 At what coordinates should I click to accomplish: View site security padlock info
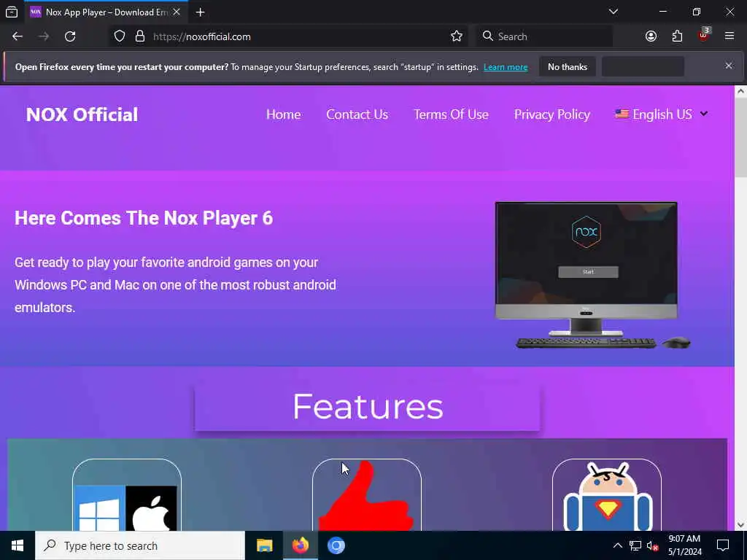pos(140,36)
